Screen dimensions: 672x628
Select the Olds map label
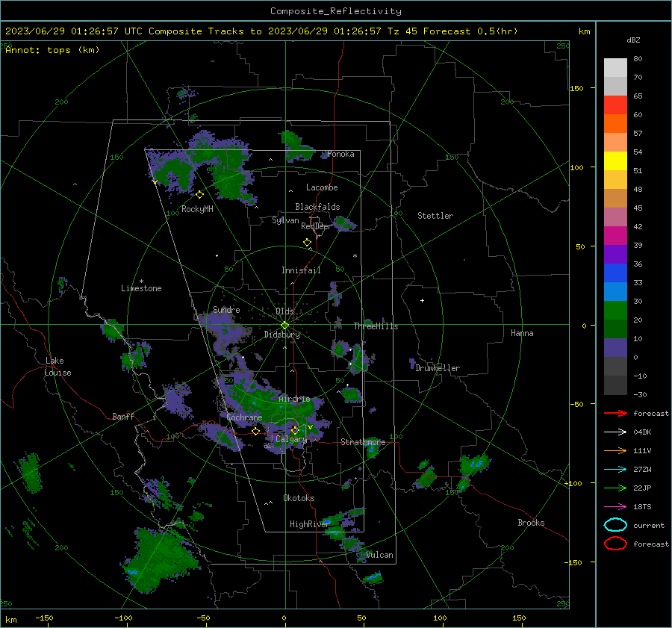[x=284, y=311]
